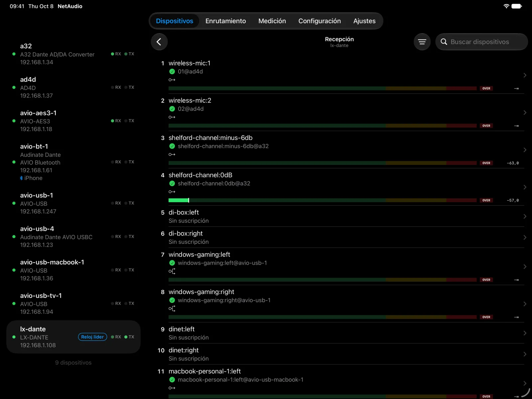The height and width of the screenshot is (399, 532).
Task: Click unicast flow icon under wireless-mic:1
Action: (172, 80)
